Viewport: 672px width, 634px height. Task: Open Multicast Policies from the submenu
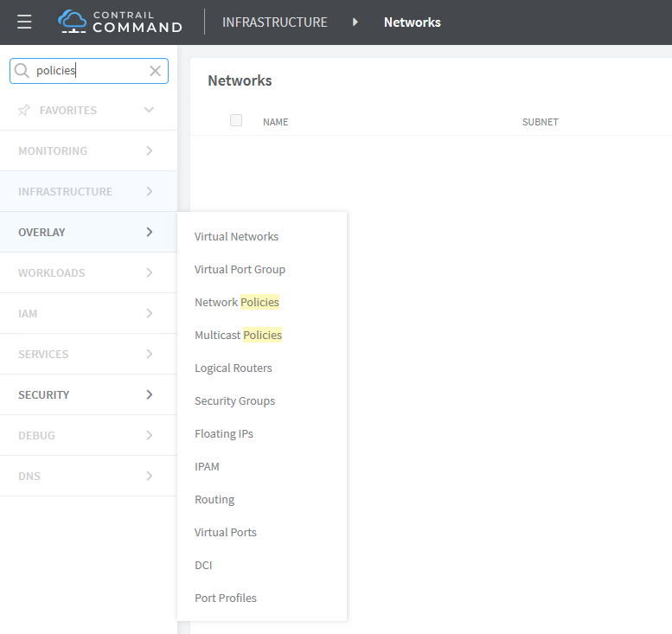[238, 335]
